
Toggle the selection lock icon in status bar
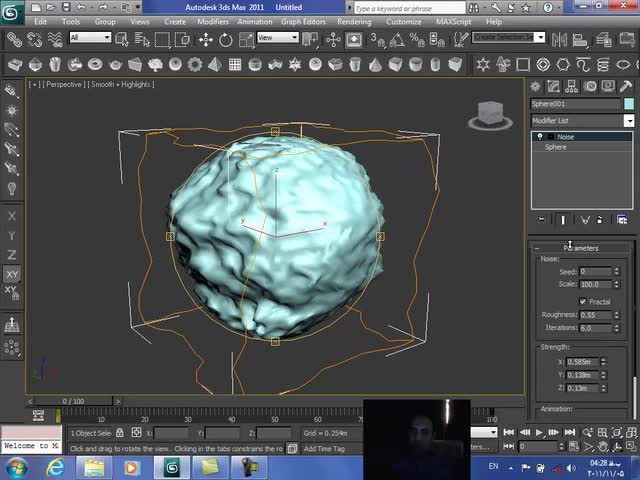(x=120, y=433)
